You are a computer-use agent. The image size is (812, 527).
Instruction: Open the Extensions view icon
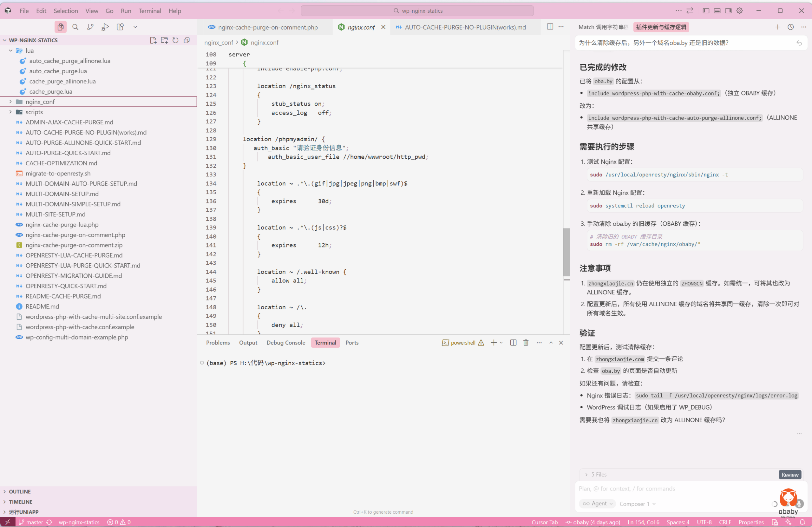pos(120,27)
